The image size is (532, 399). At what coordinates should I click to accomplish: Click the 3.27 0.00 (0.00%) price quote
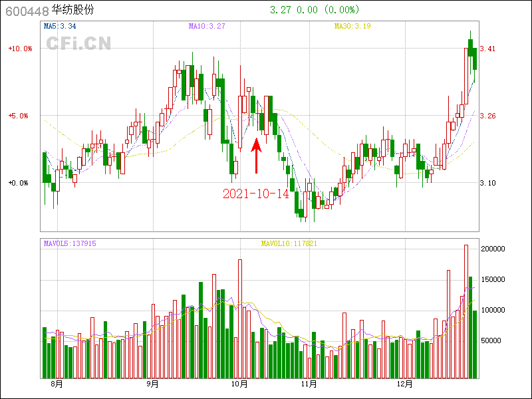(x=315, y=10)
